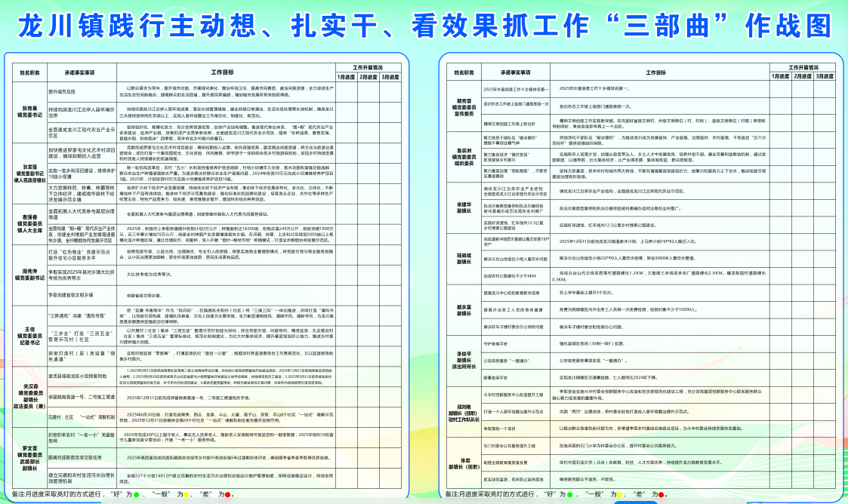Click "1月进度" column header in left table

click(346, 77)
